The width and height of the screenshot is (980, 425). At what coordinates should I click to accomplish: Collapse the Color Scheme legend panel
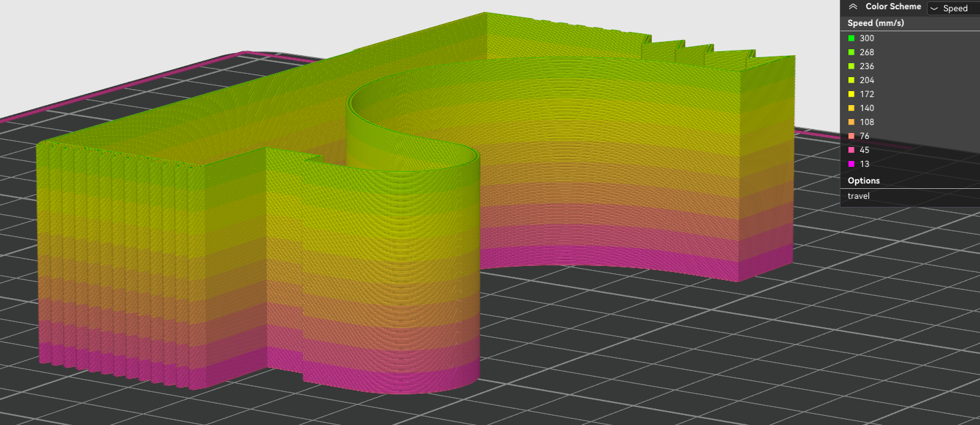(853, 7)
